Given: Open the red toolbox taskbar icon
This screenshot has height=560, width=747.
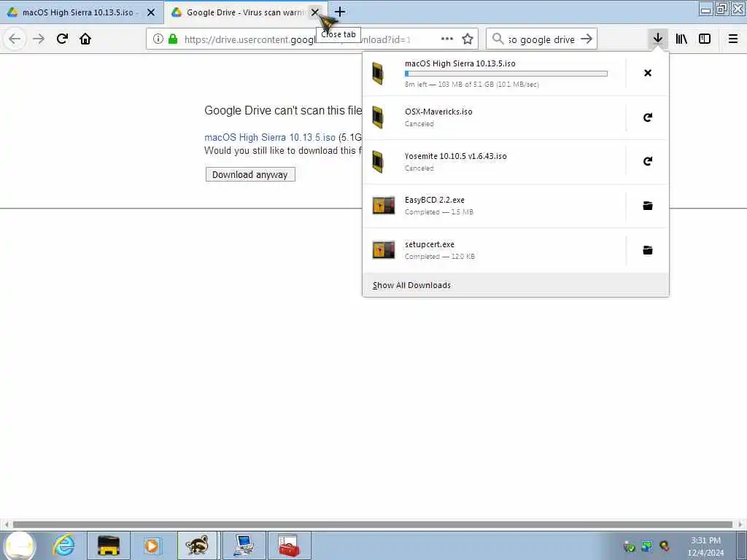Looking at the screenshot, I should [289, 545].
